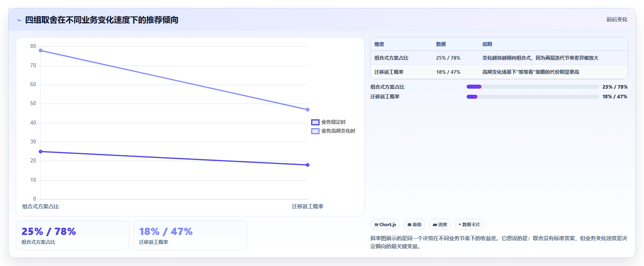Click the 前后变化 label in header
The width and height of the screenshot is (644, 266).
[x=617, y=19]
